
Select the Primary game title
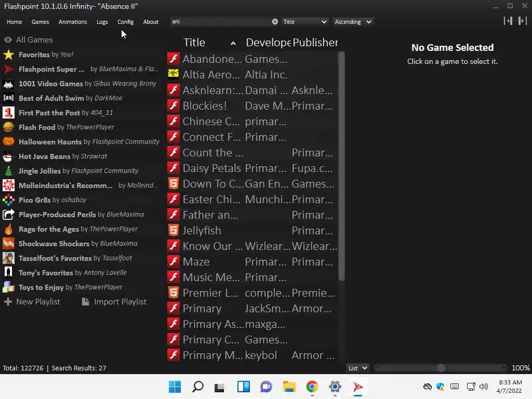point(202,309)
